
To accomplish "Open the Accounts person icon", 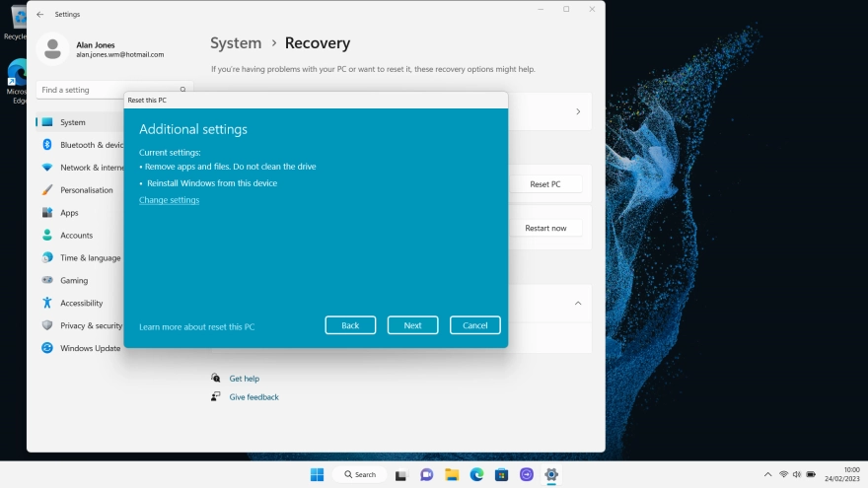I will click(x=47, y=235).
